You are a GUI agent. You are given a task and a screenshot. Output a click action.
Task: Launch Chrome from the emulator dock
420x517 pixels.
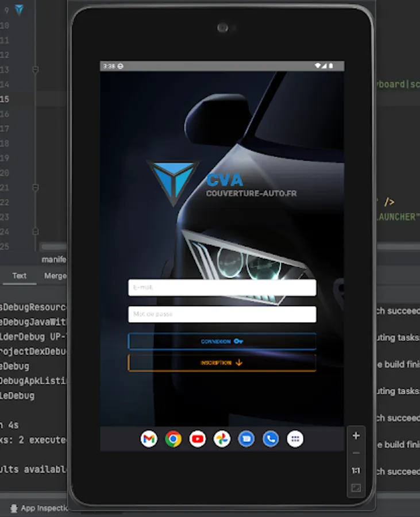pyautogui.click(x=173, y=439)
